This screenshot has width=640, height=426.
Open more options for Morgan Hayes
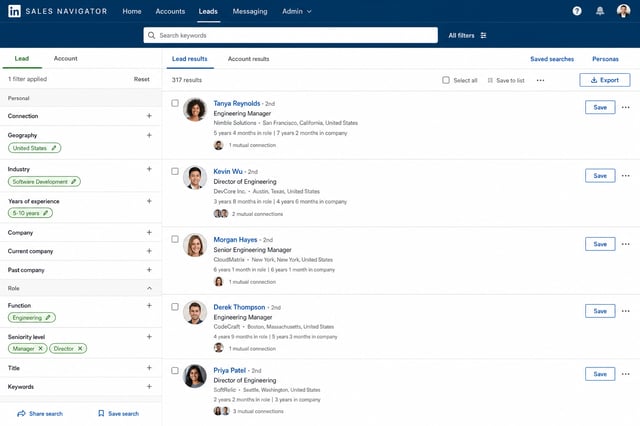pos(625,244)
